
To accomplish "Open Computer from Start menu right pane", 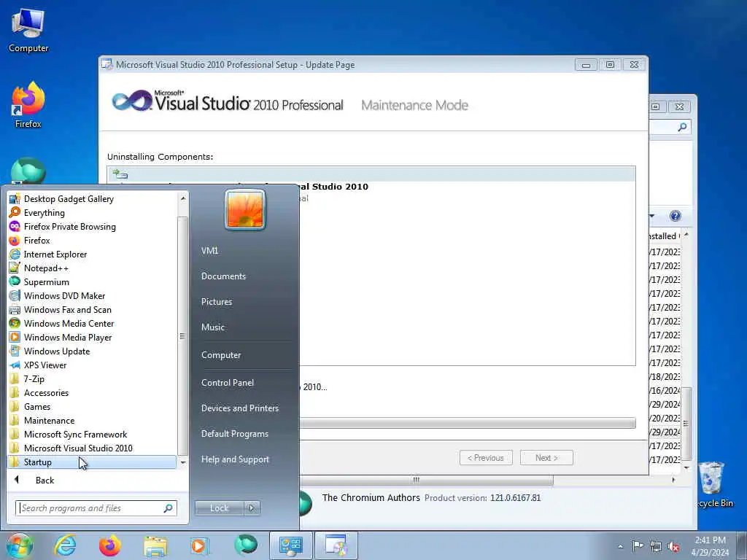I will tap(220, 355).
